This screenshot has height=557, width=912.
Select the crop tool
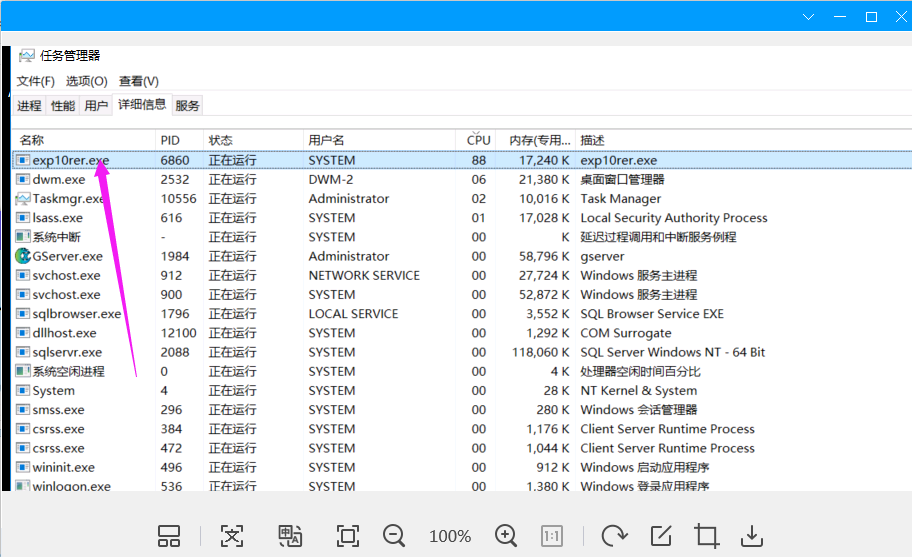click(x=706, y=535)
